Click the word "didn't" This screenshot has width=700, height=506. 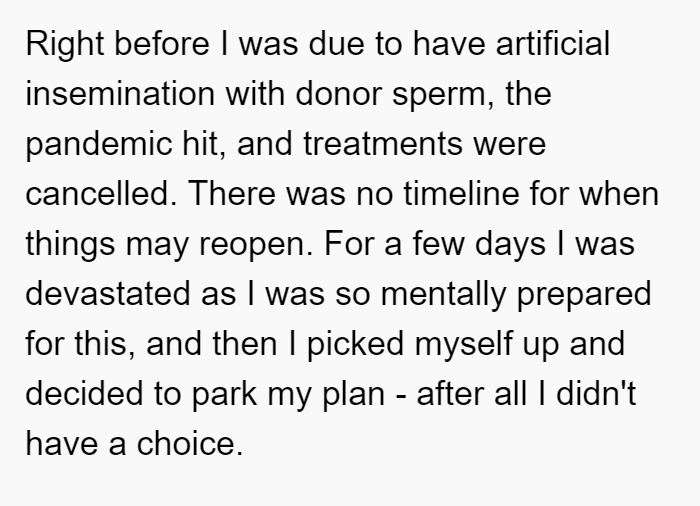pos(596,393)
